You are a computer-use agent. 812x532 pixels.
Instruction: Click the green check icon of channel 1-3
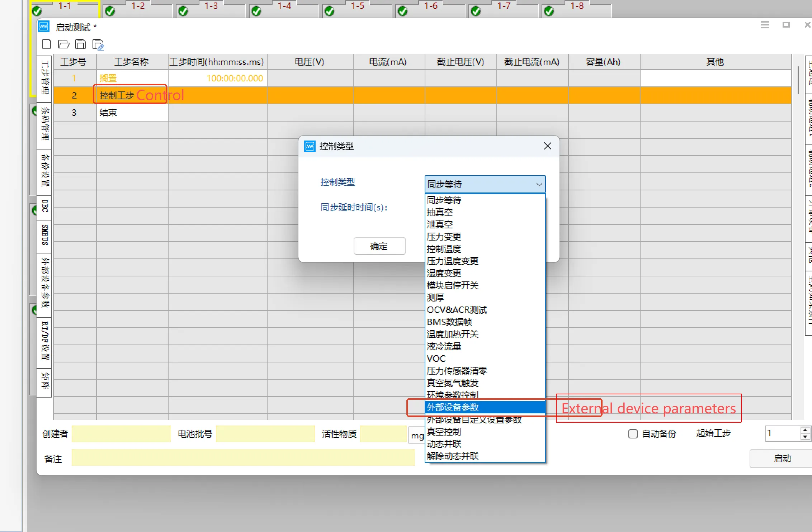tap(183, 11)
